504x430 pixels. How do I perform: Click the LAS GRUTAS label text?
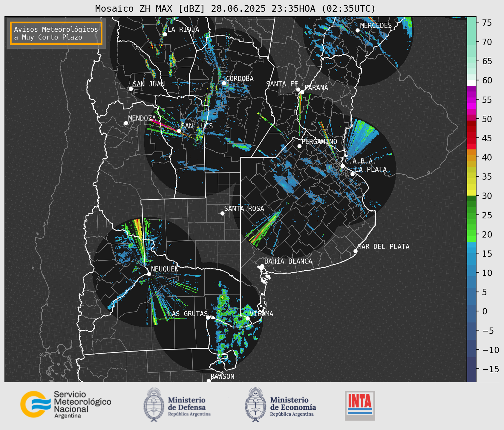188,314
